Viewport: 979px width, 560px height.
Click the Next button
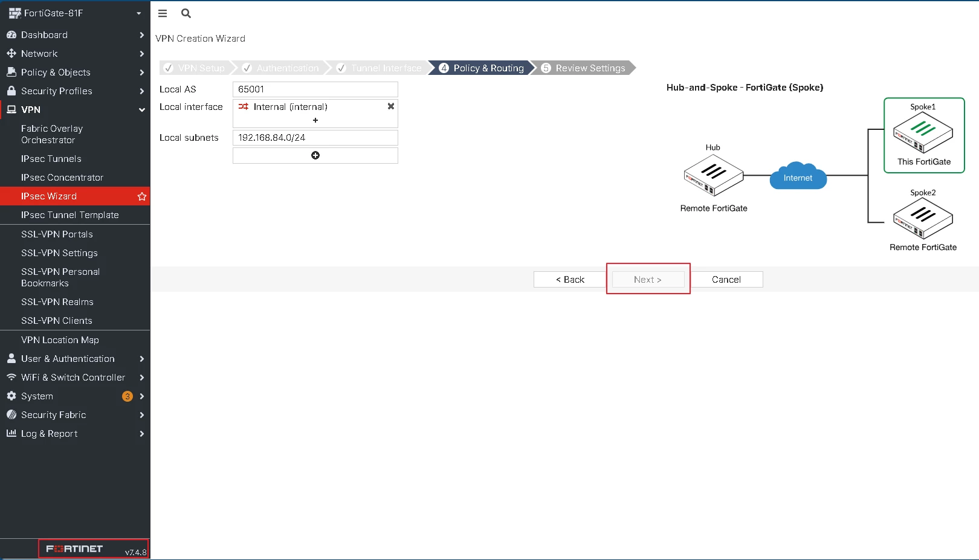click(x=648, y=280)
